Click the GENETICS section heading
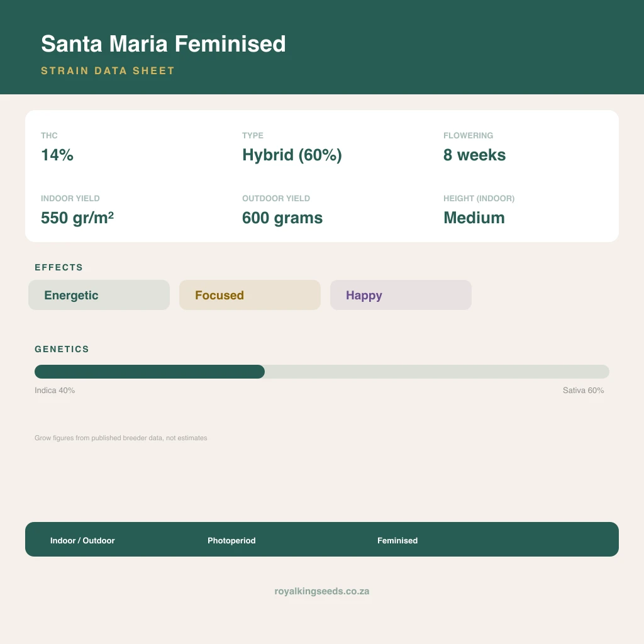The width and height of the screenshot is (644, 644). coord(62,349)
